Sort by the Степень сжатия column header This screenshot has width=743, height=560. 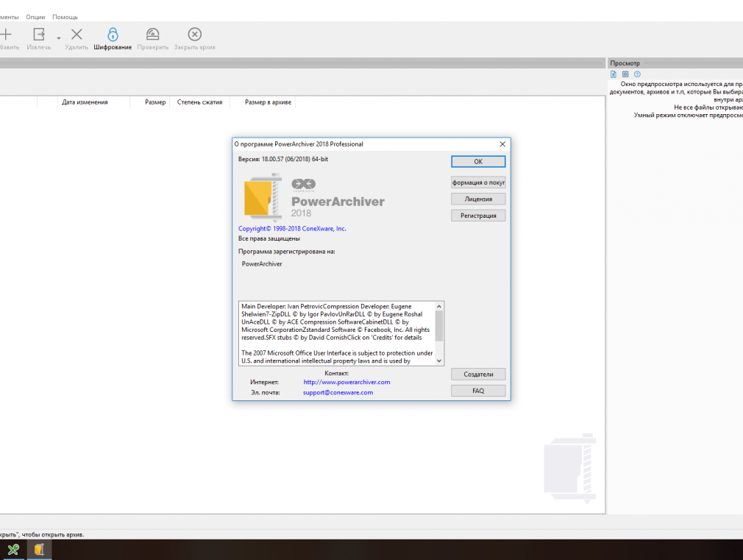pyautogui.click(x=199, y=102)
